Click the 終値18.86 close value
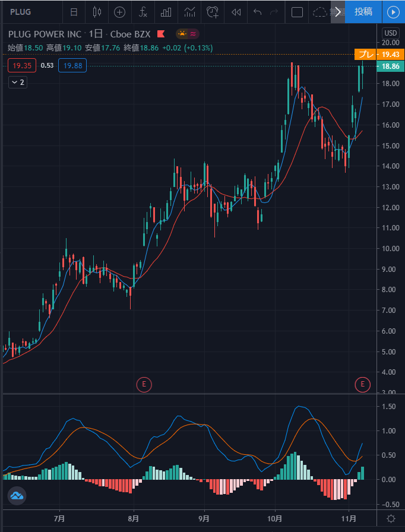The height and width of the screenshot is (532, 405). pos(141,48)
